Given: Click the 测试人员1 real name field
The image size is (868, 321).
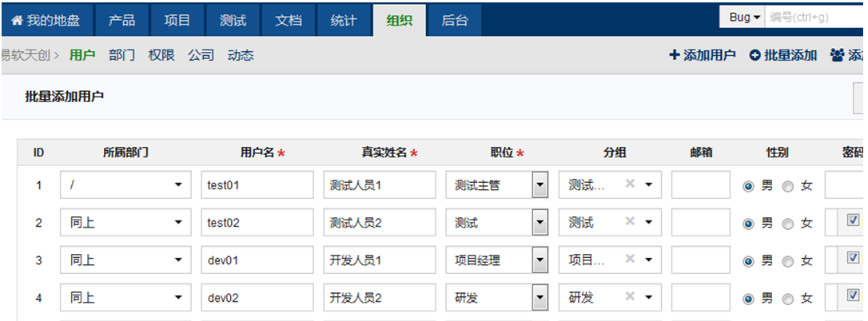Looking at the screenshot, I should 380,184.
